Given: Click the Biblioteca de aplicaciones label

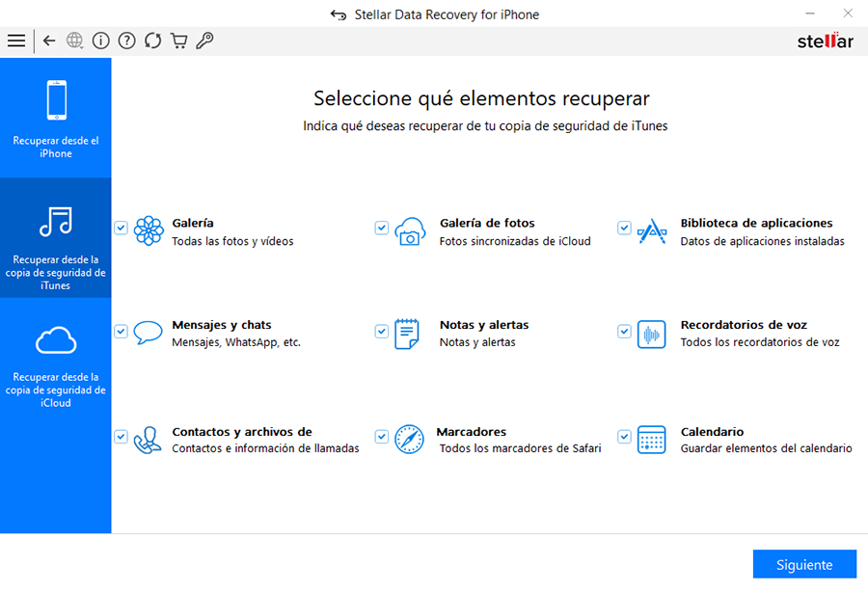Looking at the screenshot, I should [756, 223].
